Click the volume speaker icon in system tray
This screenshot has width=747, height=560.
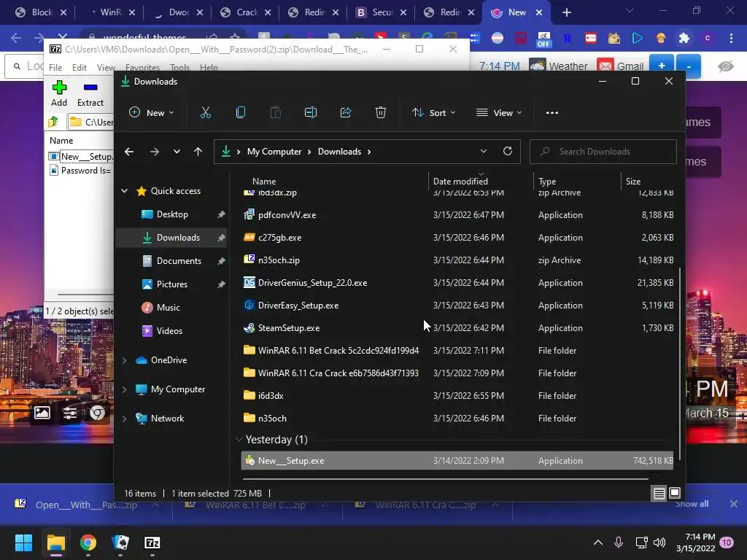[x=659, y=542]
